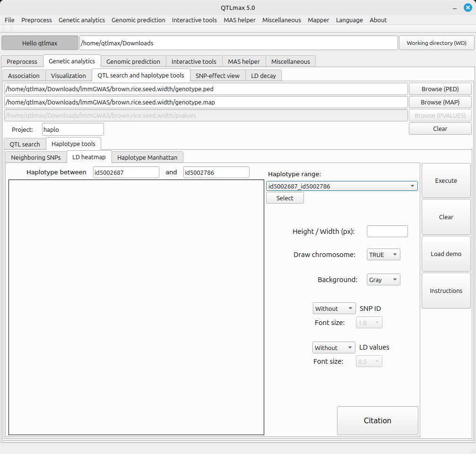
Task: Open the Instructions button
Action: 446,291
